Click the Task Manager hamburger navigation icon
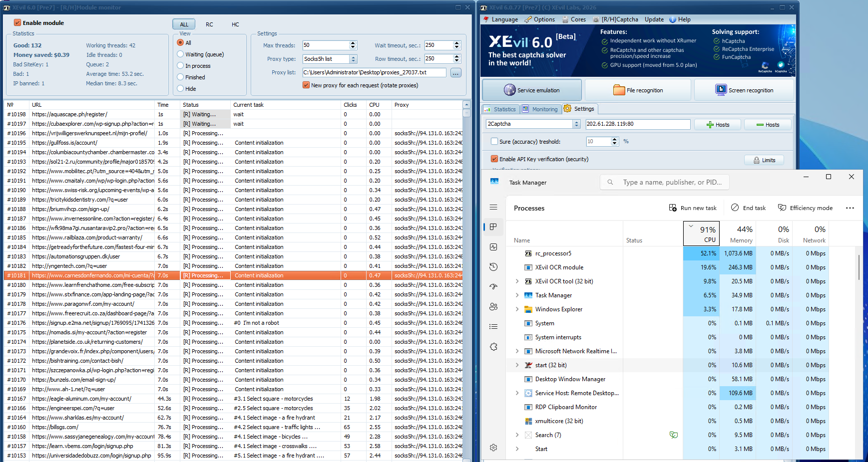This screenshot has width=868, height=462. [493, 207]
